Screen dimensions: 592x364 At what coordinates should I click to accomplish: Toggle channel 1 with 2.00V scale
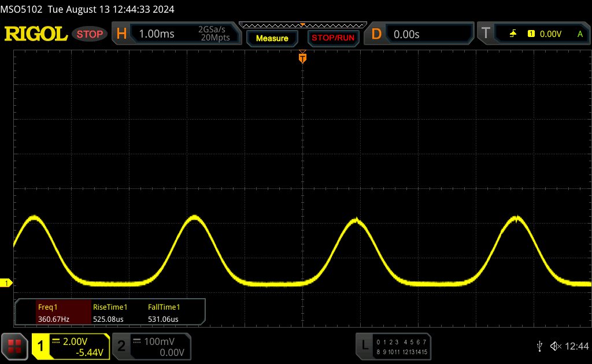(x=71, y=346)
